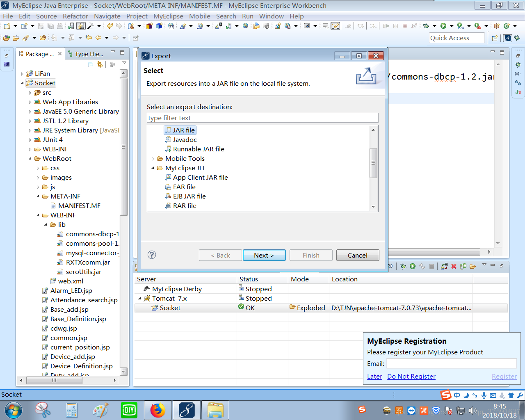Click the Windows Start button
The height and width of the screenshot is (420, 525).
click(14, 410)
